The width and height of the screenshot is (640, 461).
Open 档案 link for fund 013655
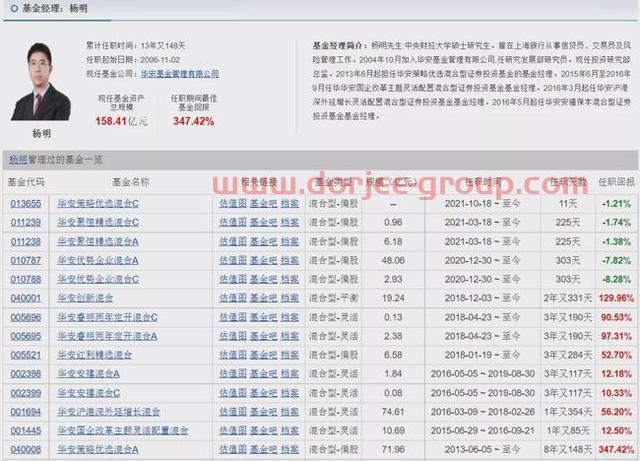(290, 203)
